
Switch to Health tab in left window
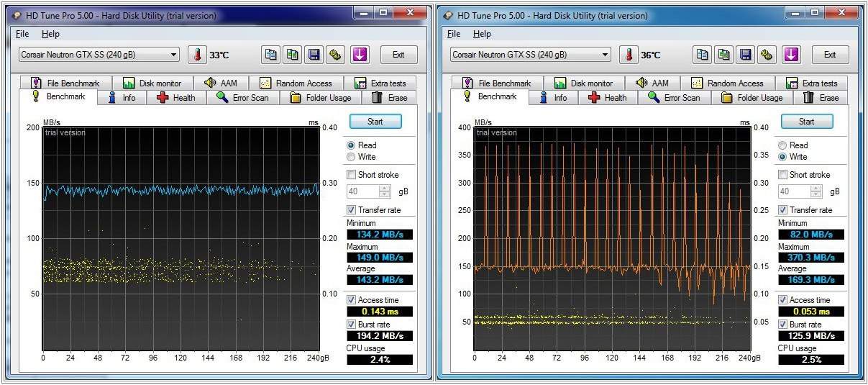tap(176, 98)
